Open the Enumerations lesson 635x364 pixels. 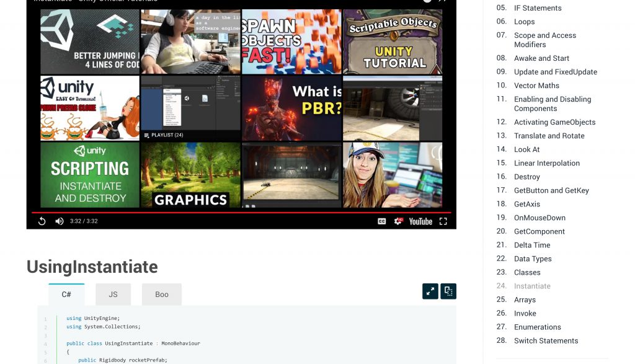pos(538,327)
